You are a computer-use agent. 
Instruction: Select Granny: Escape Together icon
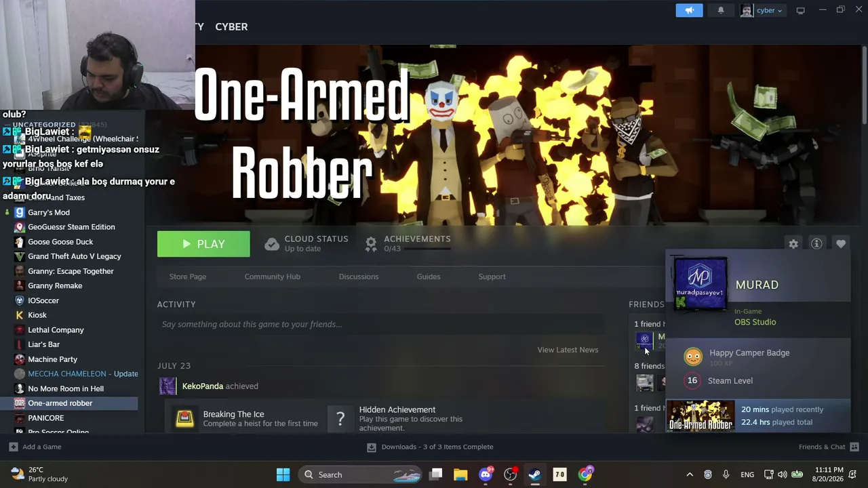tap(20, 271)
